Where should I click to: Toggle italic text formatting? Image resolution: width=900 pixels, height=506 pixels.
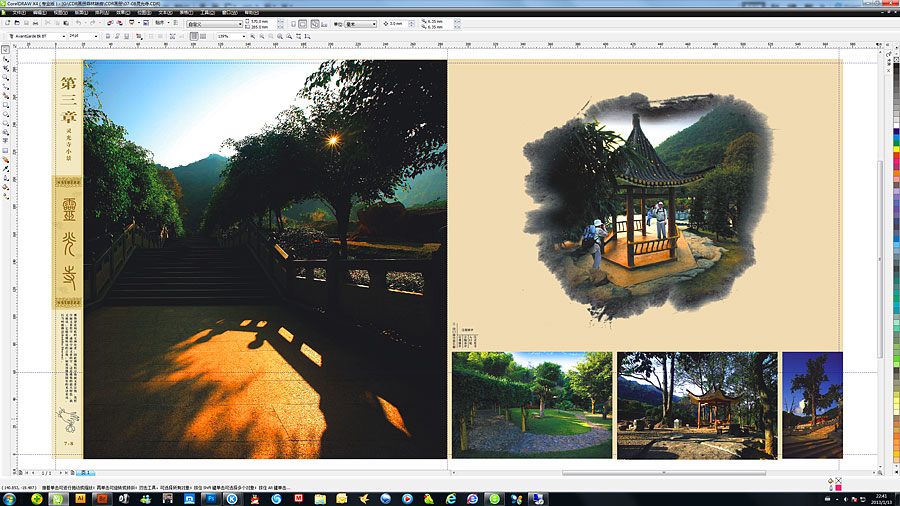point(117,35)
